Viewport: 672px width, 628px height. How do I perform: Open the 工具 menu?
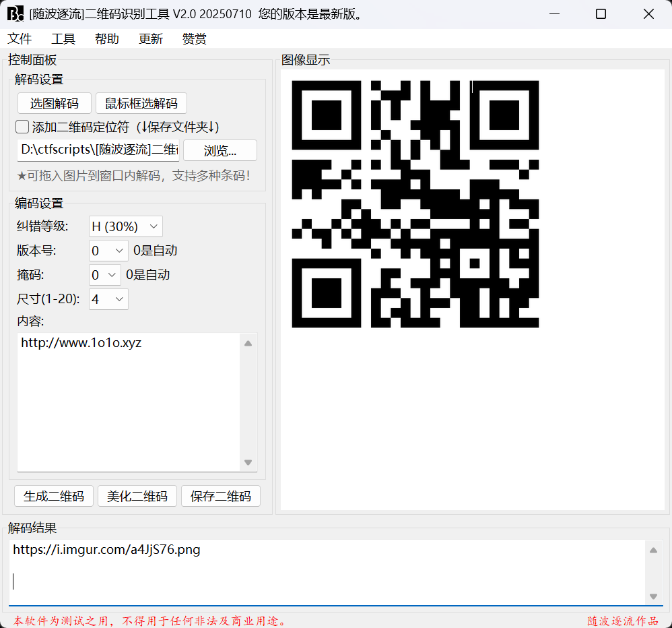(x=63, y=39)
